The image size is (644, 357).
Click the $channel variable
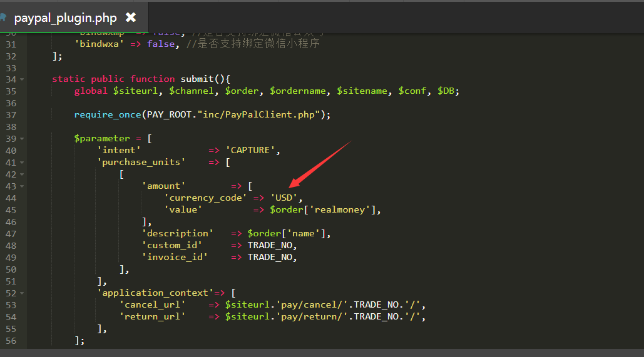(192, 91)
